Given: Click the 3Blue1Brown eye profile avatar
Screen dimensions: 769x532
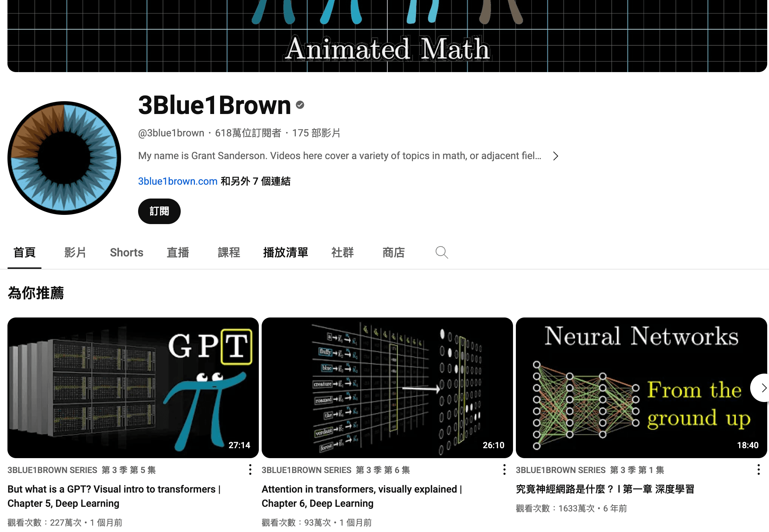Looking at the screenshot, I should (x=64, y=158).
